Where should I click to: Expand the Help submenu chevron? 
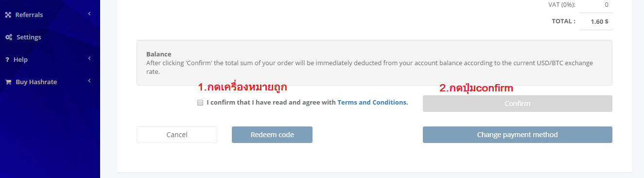pyautogui.click(x=90, y=59)
